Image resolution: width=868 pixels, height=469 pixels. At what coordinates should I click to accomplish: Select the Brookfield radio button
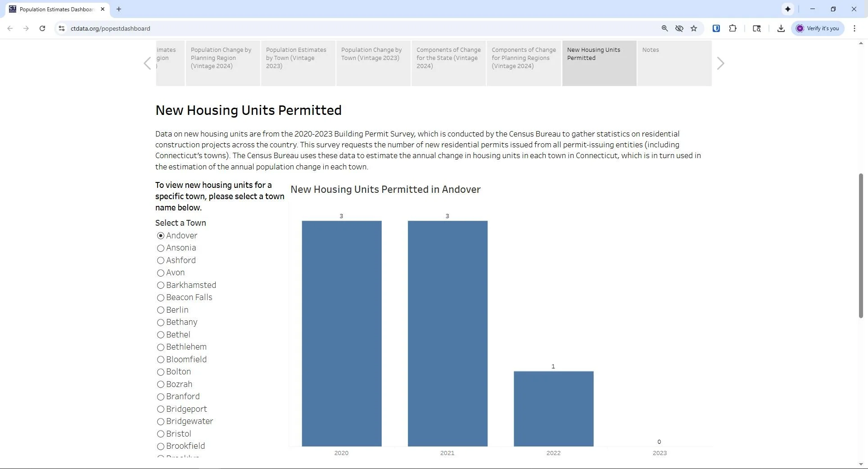tap(160, 446)
